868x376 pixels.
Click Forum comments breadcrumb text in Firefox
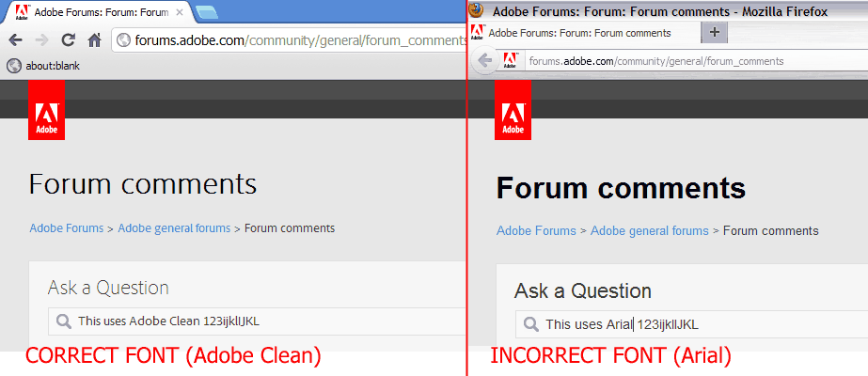click(x=771, y=230)
